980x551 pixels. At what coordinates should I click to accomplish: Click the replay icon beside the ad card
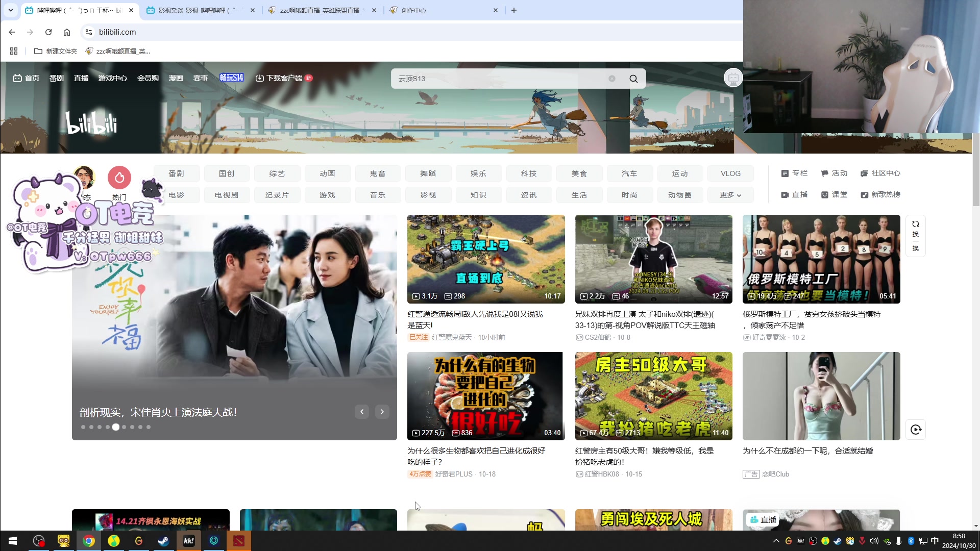click(x=916, y=430)
